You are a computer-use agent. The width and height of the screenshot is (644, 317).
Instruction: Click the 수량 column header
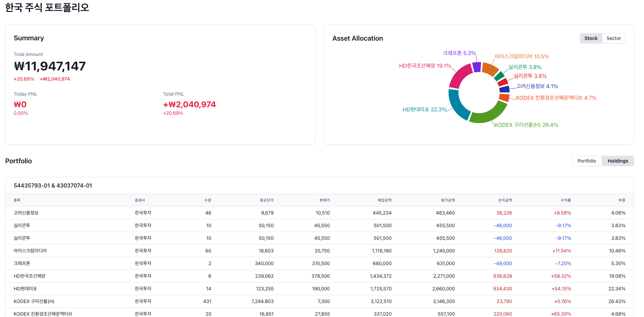pos(208,200)
